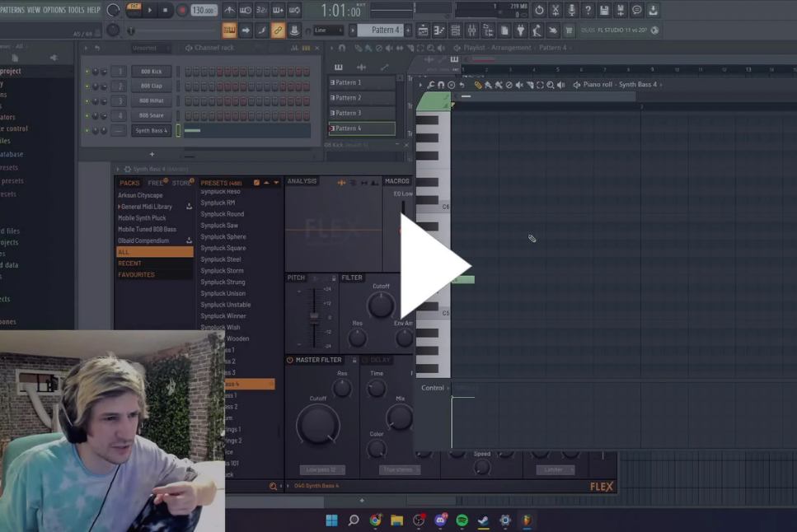Open the Spotify icon in taskbar

tap(462, 520)
